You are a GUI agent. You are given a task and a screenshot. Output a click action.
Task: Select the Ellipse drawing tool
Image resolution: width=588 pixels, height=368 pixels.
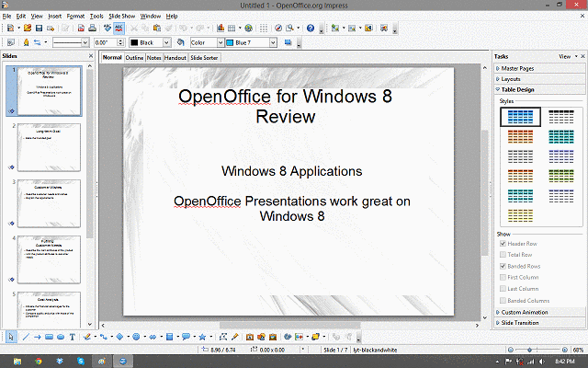coord(61,337)
